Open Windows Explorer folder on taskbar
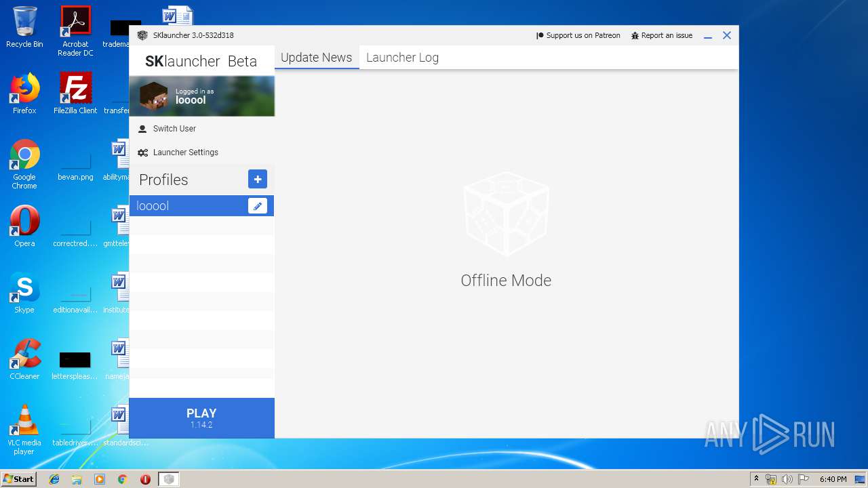 pyautogui.click(x=77, y=479)
